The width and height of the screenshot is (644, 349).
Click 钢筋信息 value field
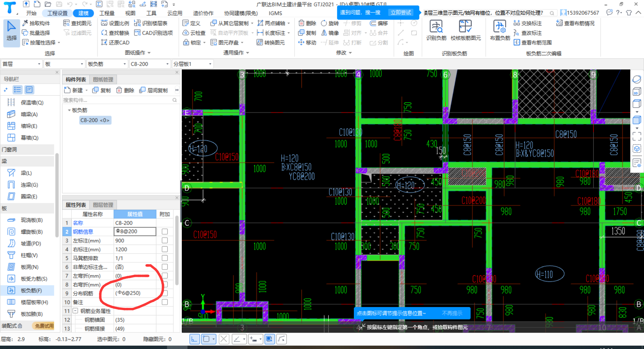point(135,232)
